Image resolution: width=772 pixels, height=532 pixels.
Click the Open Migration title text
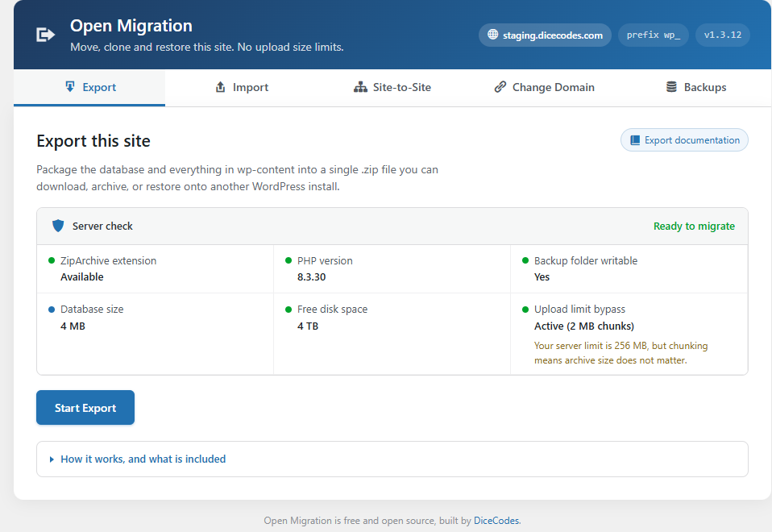[131, 26]
